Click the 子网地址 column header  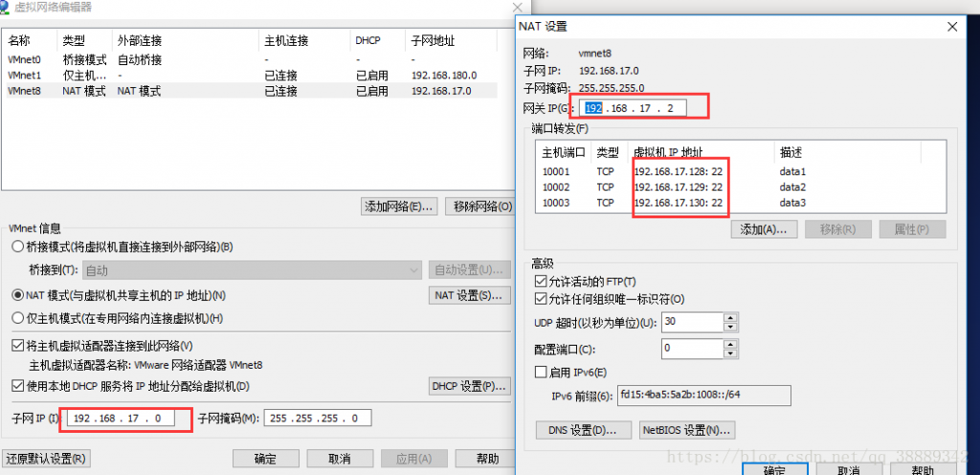pos(452,40)
